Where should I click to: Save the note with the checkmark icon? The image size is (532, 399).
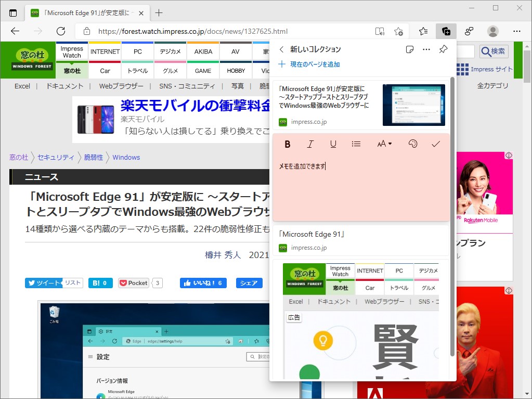[x=436, y=144]
